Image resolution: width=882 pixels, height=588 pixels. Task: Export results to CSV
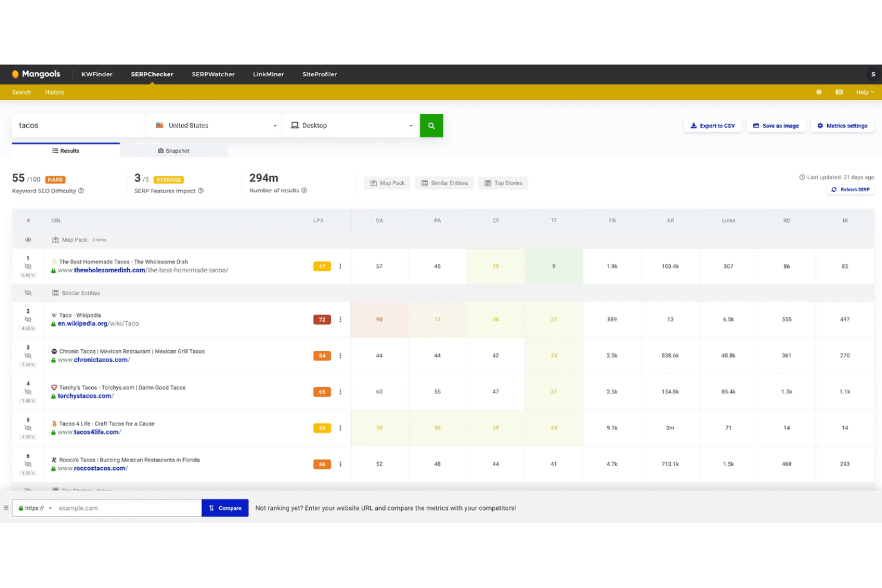(x=713, y=126)
